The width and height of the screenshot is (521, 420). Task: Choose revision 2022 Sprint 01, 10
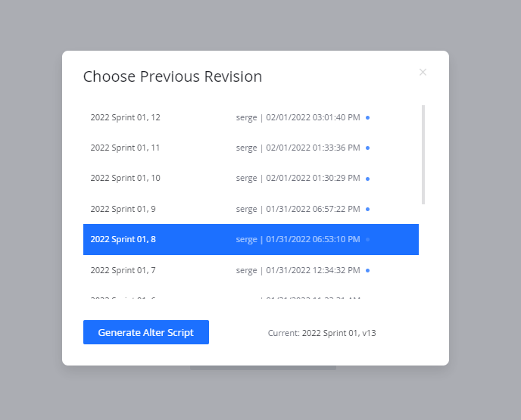(x=126, y=178)
